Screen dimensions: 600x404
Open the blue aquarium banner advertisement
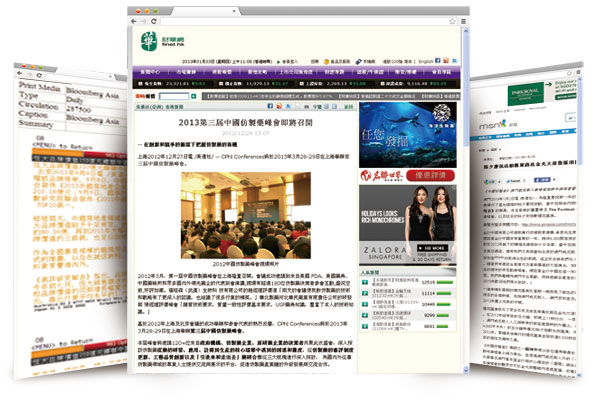point(408,135)
